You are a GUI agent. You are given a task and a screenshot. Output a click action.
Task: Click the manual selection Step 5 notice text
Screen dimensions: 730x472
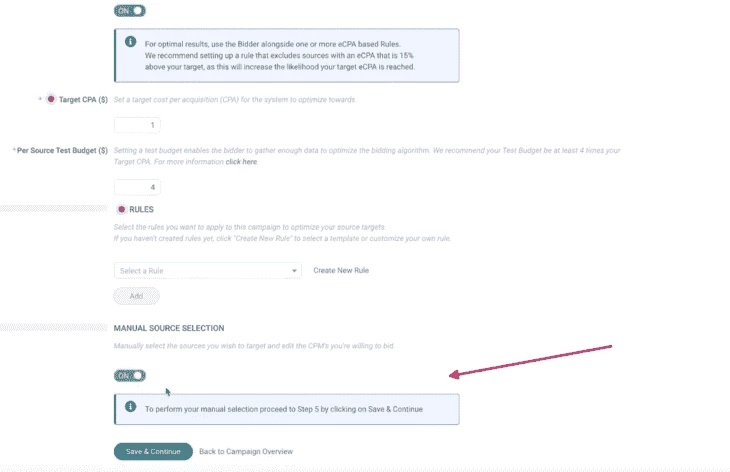coord(284,409)
